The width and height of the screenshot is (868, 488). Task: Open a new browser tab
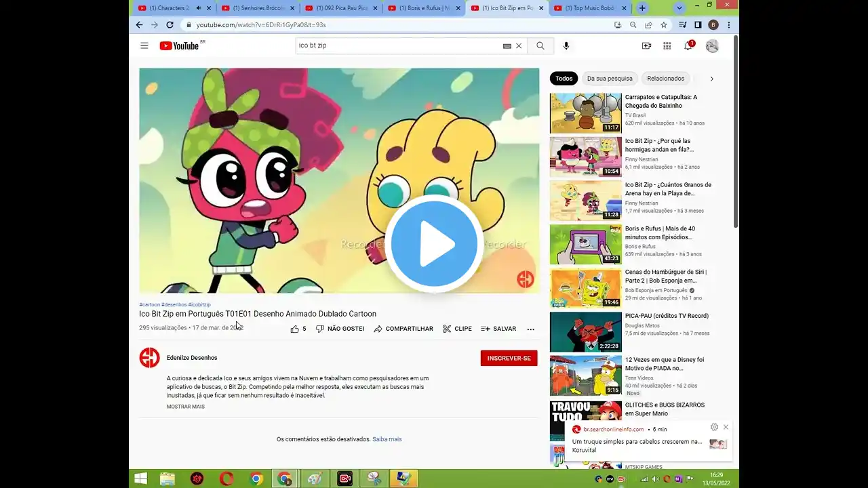(x=642, y=8)
